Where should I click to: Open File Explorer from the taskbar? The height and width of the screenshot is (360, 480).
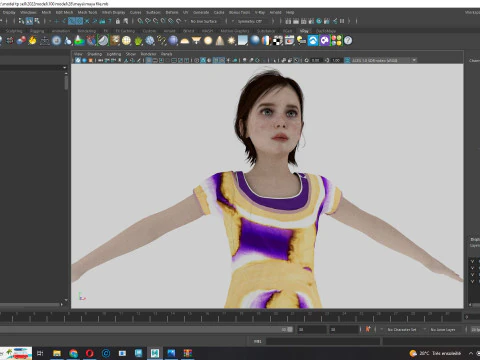[57, 353]
